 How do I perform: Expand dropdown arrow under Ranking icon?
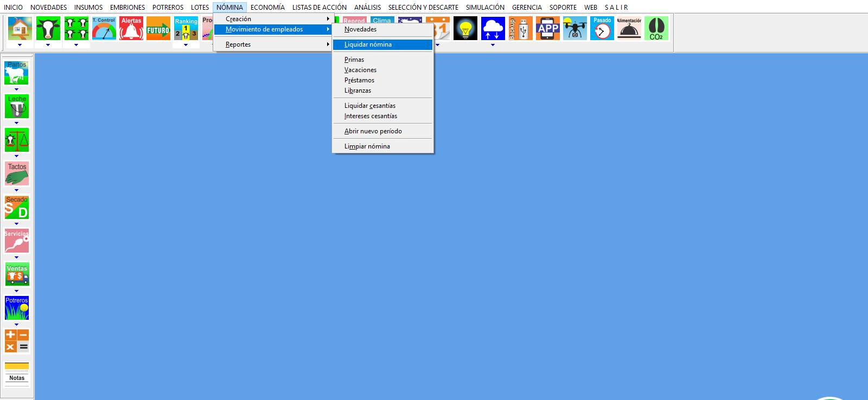[x=186, y=45]
